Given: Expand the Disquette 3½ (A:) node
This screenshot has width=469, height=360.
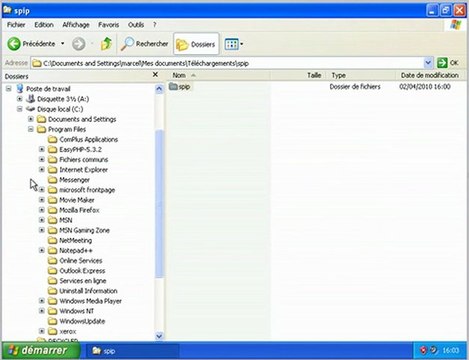Looking at the screenshot, I should pos(20,99).
